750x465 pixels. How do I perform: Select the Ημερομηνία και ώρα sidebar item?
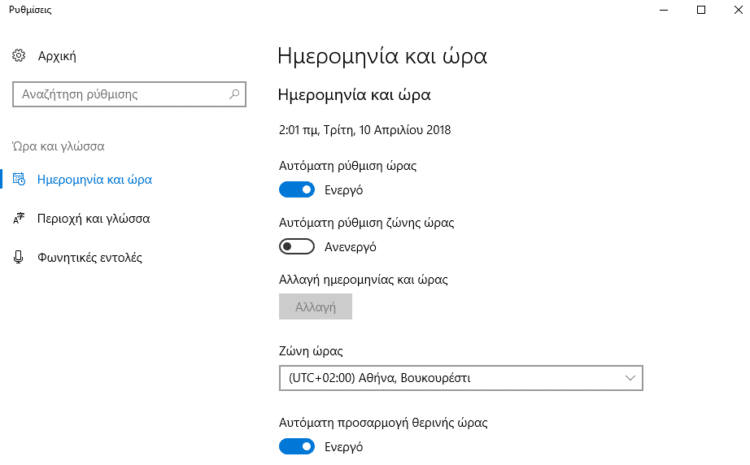click(x=95, y=179)
